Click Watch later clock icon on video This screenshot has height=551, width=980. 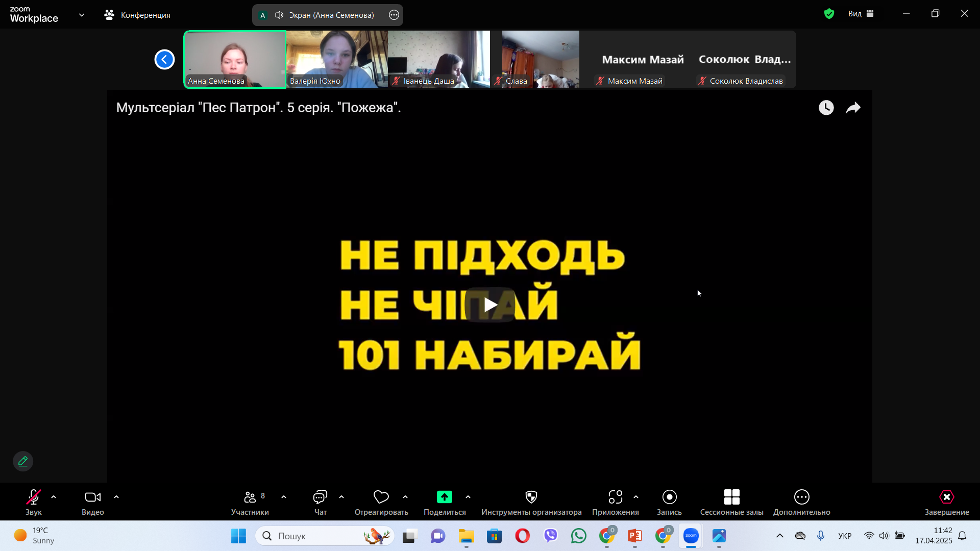[x=826, y=108]
